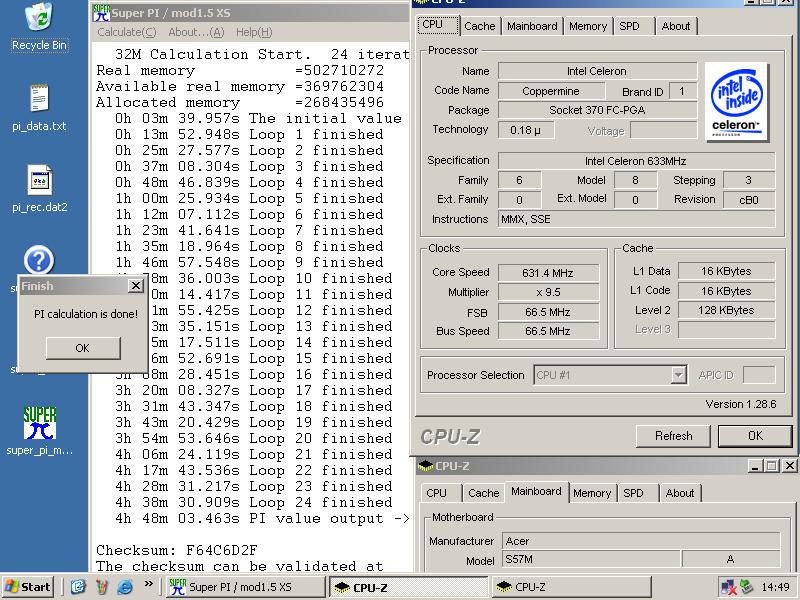This screenshot has height=600, width=800.
Task: Select Memory tab in lower CPU-Z window
Action: click(592, 493)
